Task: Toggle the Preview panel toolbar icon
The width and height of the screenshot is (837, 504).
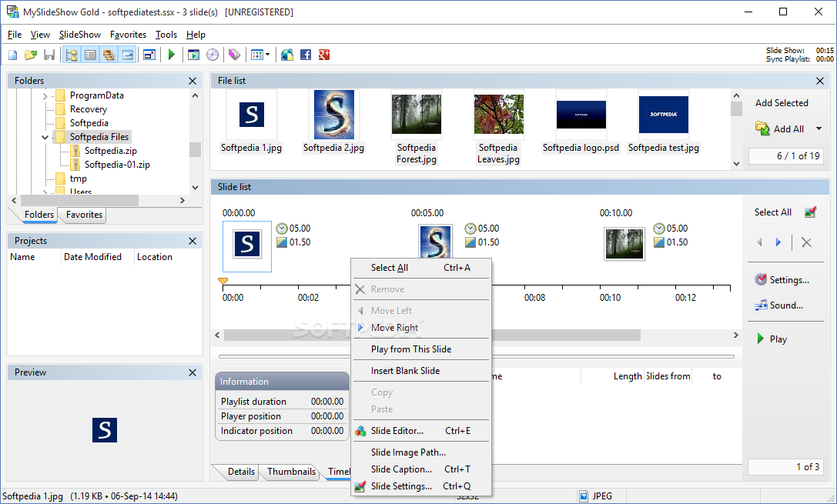Action: pyautogui.click(x=127, y=55)
